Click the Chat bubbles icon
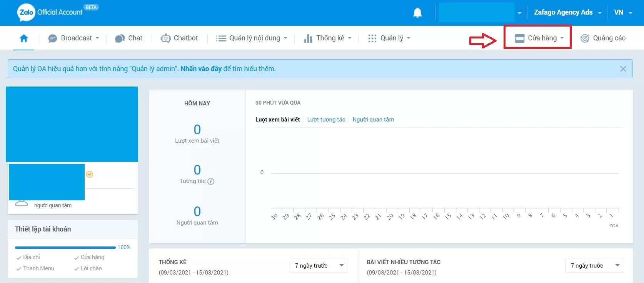 point(120,38)
